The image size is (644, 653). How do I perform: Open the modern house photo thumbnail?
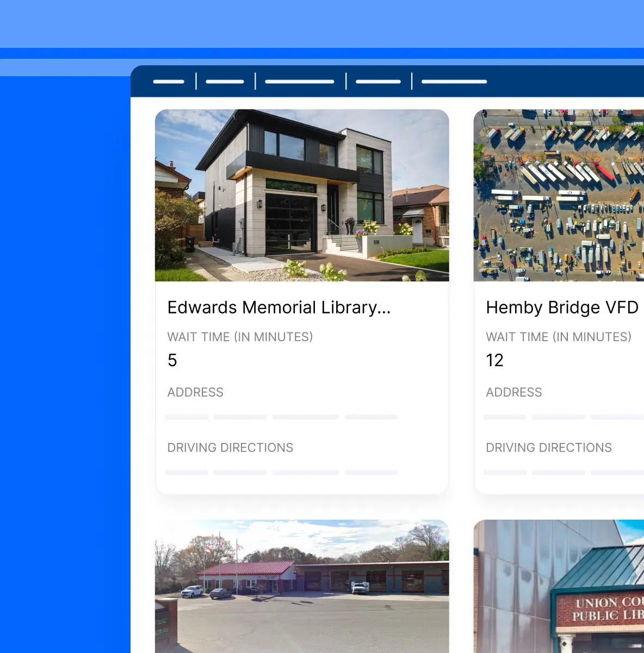(302, 195)
